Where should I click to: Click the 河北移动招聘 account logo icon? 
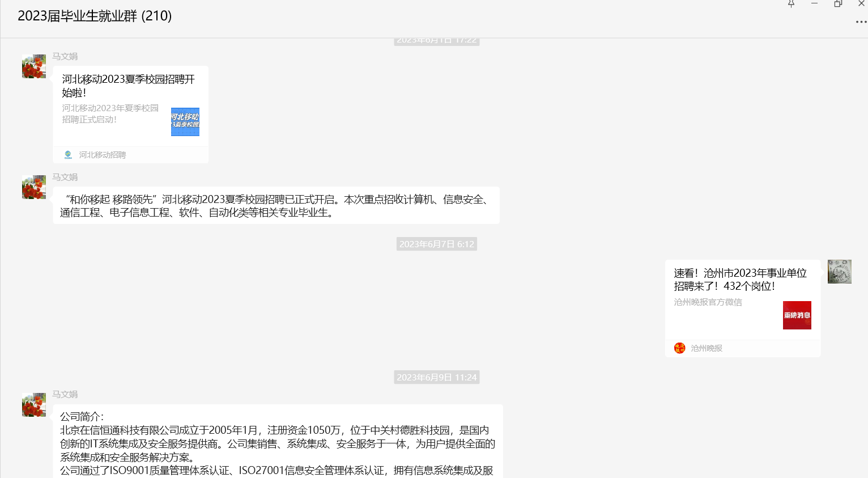pos(68,155)
